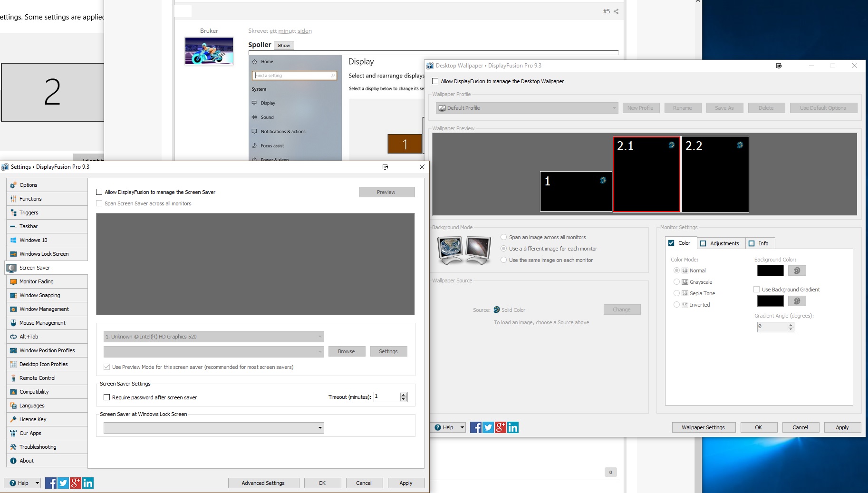Image resolution: width=868 pixels, height=493 pixels.
Task: Click the gradient color black swatch
Action: click(x=770, y=301)
